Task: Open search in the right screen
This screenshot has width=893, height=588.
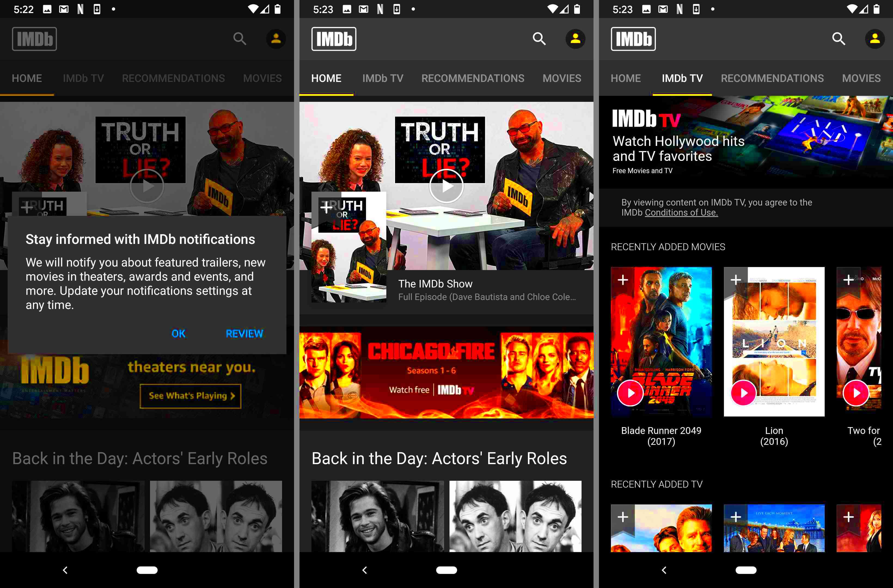Action: click(839, 39)
